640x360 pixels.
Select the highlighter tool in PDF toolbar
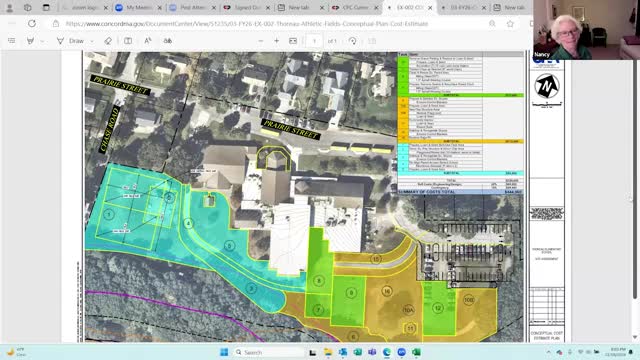pyautogui.click(x=30, y=41)
